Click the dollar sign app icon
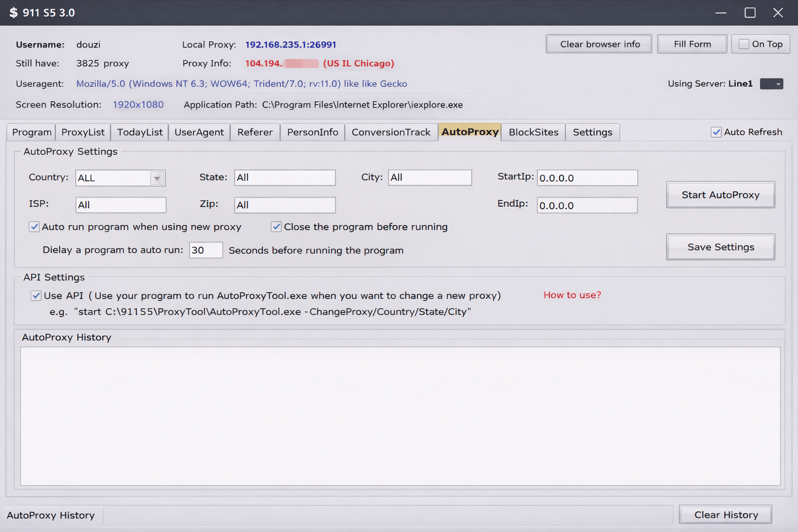The height and width of the screenshot is (532, 798). click(14, 12)
